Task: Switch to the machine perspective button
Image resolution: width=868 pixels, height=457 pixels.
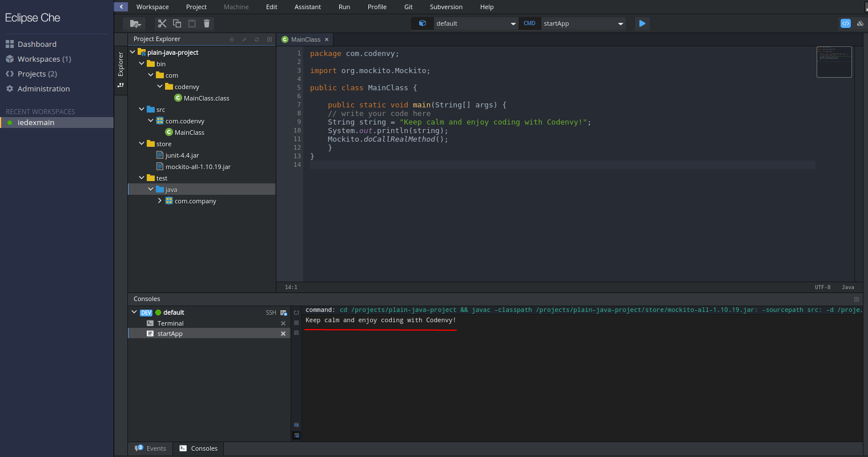Action: tap(860, 23)
